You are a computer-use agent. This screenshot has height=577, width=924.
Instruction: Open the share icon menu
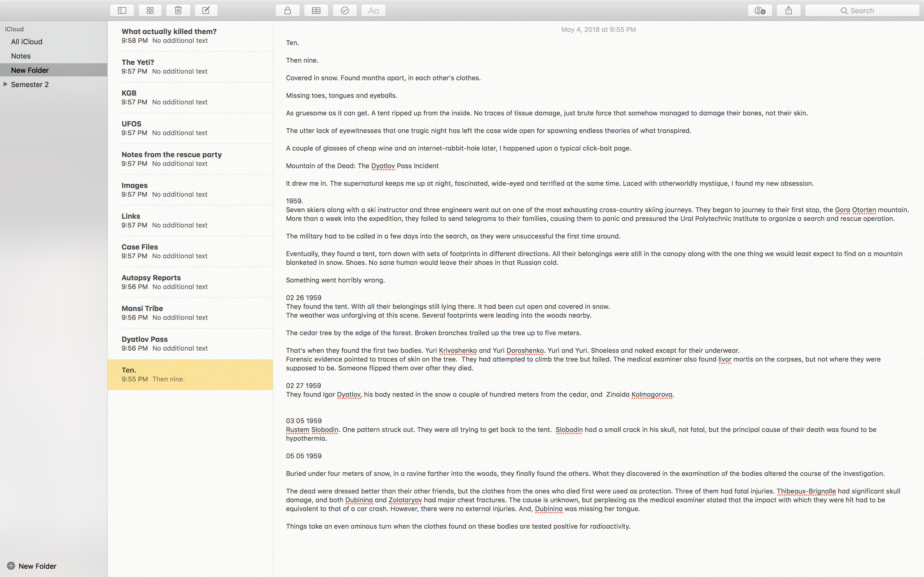[788, 10]
